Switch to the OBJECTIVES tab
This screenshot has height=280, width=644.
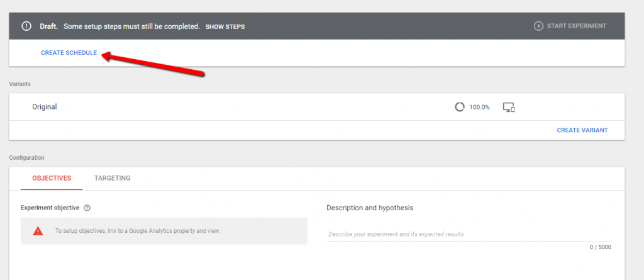point(52,178)
